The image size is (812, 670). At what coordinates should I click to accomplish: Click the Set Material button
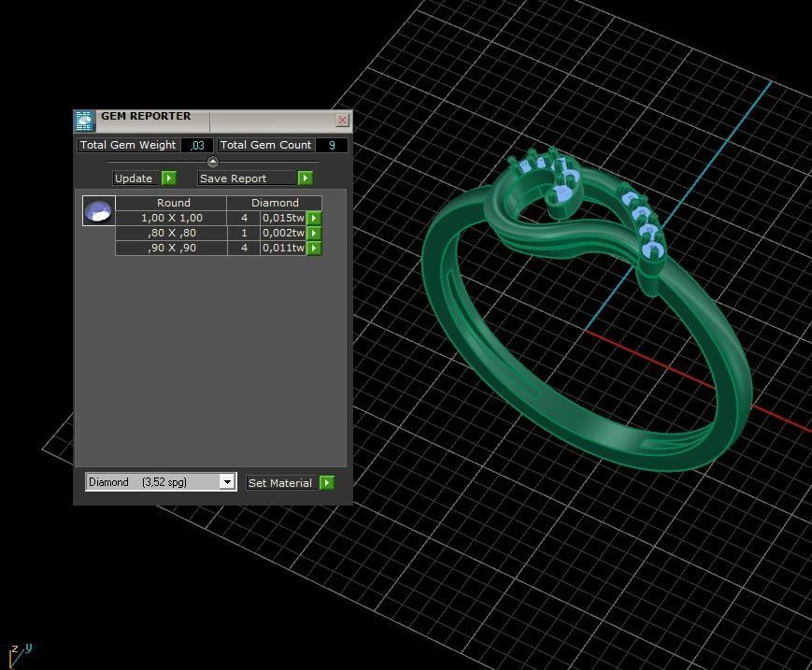click(281, 482)
